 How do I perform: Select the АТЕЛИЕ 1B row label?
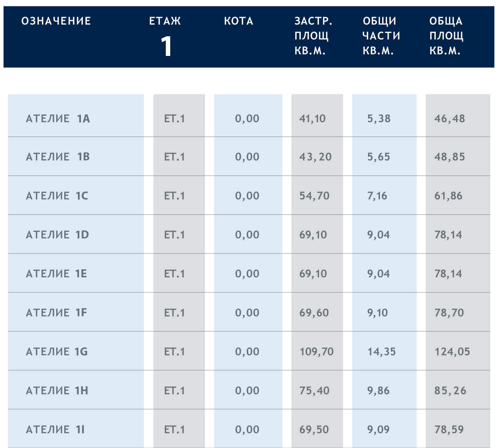pos(58,157)
